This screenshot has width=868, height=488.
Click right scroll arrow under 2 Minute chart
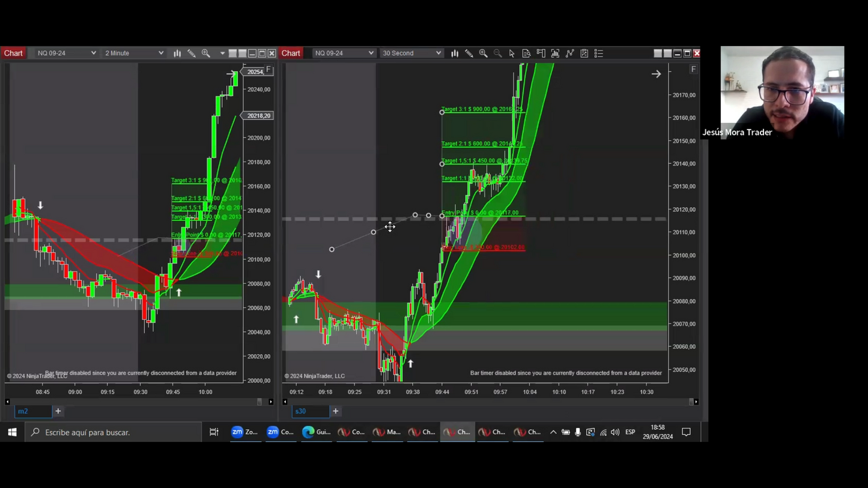pyautogui.click(x=271, y=402)
